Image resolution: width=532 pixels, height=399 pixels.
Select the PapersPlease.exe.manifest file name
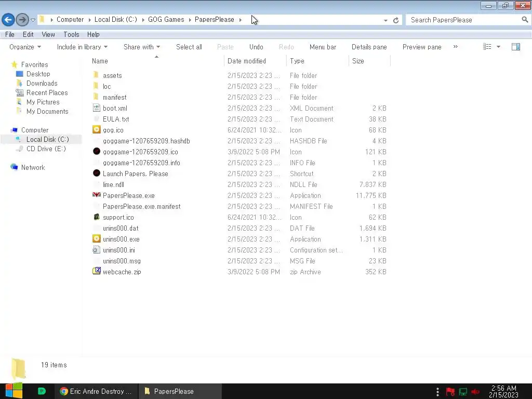pos(141,206)
